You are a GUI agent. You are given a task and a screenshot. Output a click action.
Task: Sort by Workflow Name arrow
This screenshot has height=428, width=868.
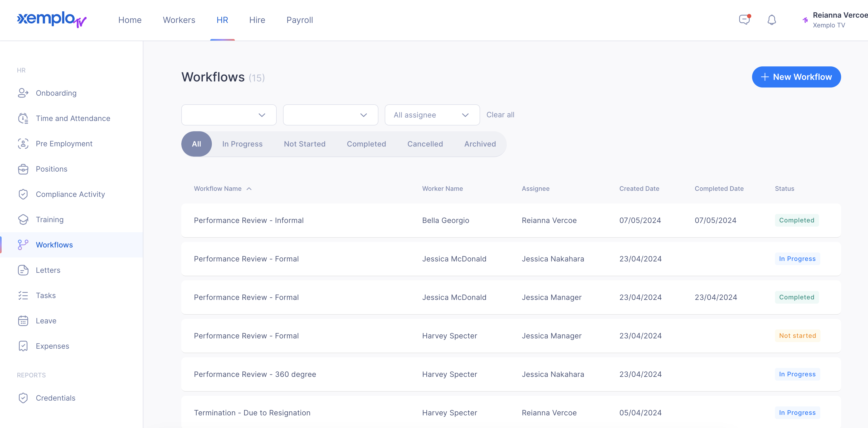click(249, 189)
